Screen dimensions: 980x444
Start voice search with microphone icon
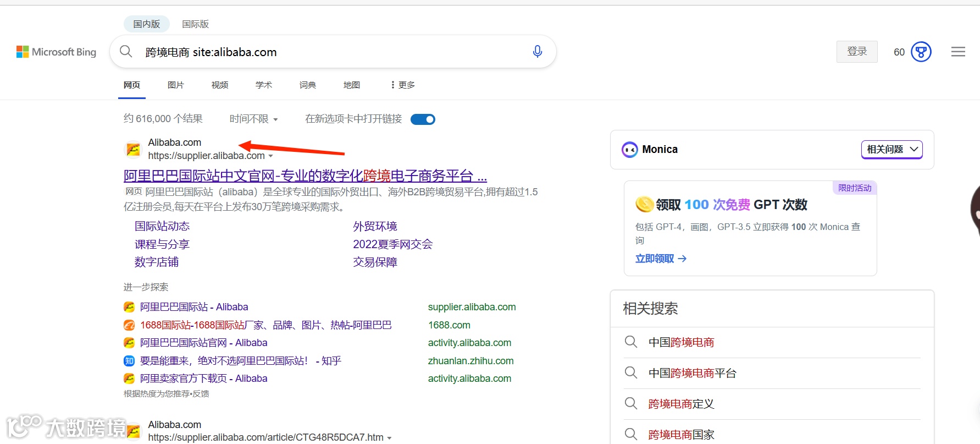coord(538,52)
